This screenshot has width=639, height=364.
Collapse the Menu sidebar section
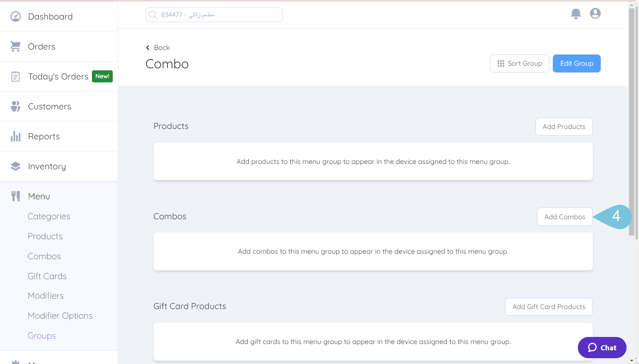[39, 196]
